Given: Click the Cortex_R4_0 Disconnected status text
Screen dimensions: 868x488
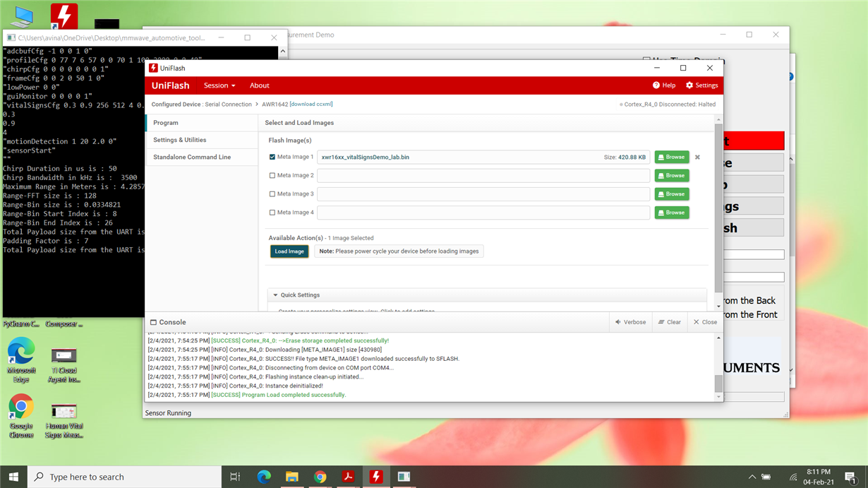Looking at the screenshot, I should [x=668, y=105].
